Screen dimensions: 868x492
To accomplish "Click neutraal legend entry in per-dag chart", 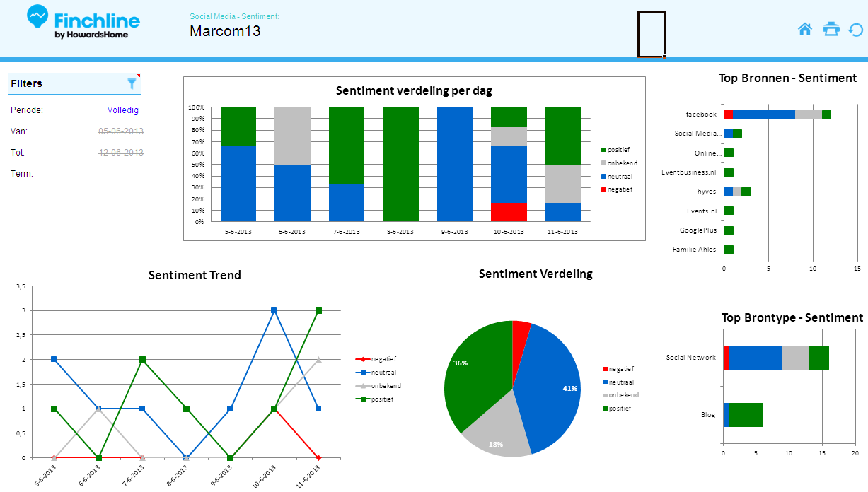I will [x=617, y=176].
